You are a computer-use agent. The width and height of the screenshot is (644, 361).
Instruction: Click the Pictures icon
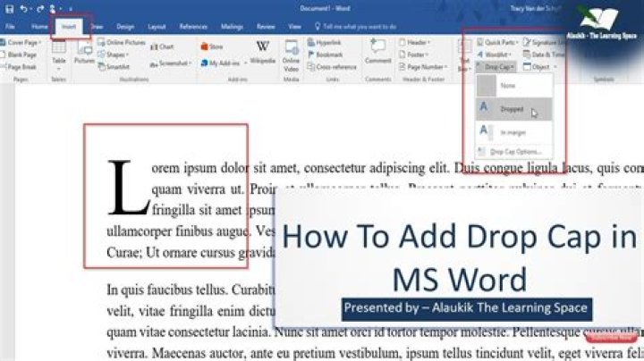(x=84, y=54)
